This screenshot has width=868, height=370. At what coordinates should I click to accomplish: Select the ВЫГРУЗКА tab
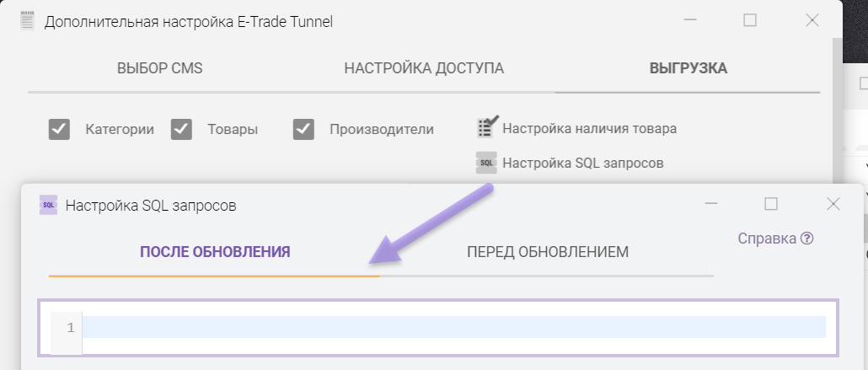pyautogui.click(x=688, y=68)
